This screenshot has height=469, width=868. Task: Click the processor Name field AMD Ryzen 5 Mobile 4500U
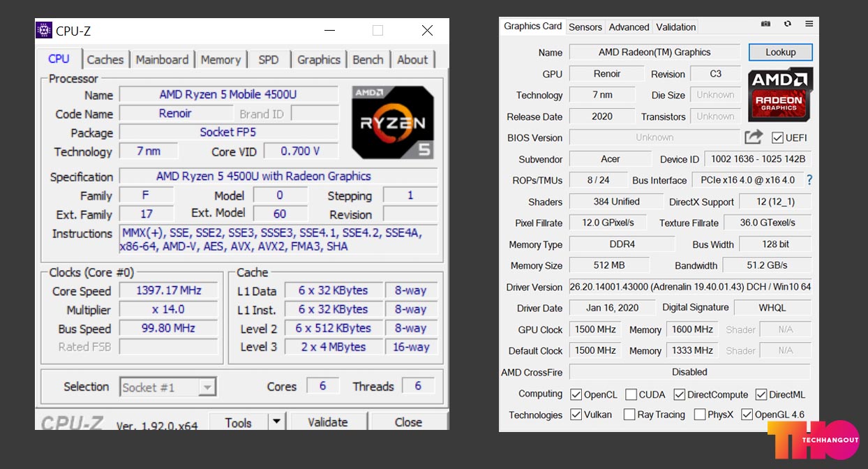tap(229, 94)
